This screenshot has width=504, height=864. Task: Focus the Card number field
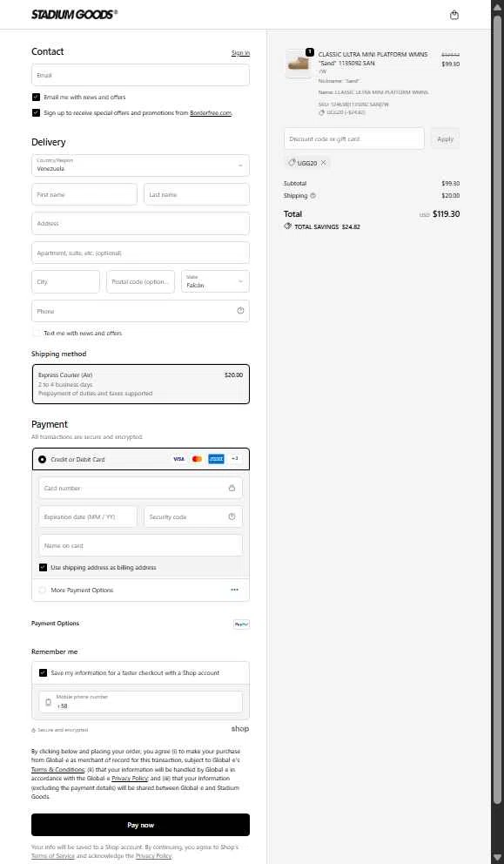coord(140,489)
